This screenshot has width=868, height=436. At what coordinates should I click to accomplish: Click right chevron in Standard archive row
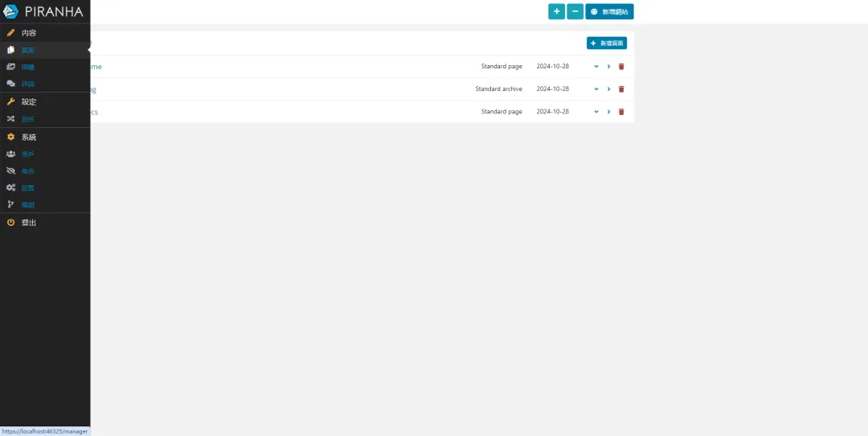(x=609, y=88)
